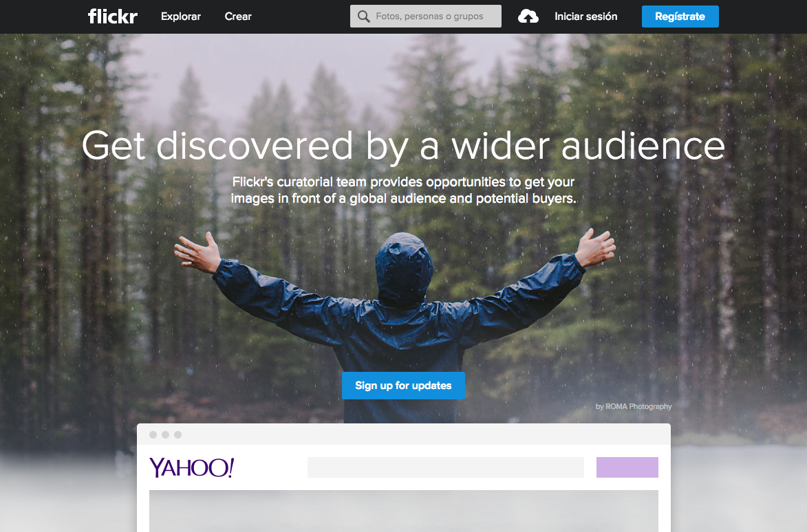Click the lavender button in Yahoo mockup

click(627, 467)
